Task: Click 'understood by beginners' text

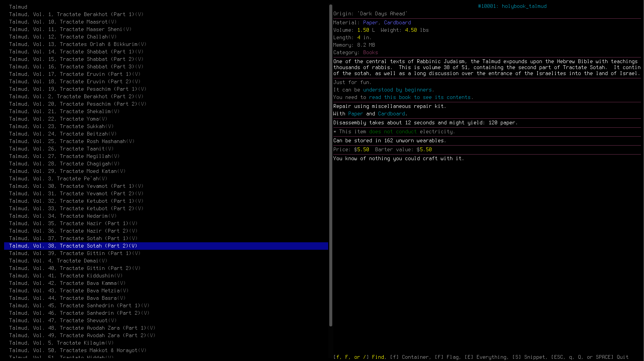Action: pos(398,90)
